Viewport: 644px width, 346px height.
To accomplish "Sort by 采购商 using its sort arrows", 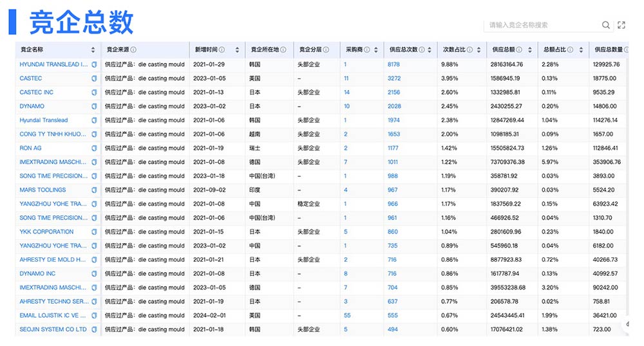I will click(375, 50).
